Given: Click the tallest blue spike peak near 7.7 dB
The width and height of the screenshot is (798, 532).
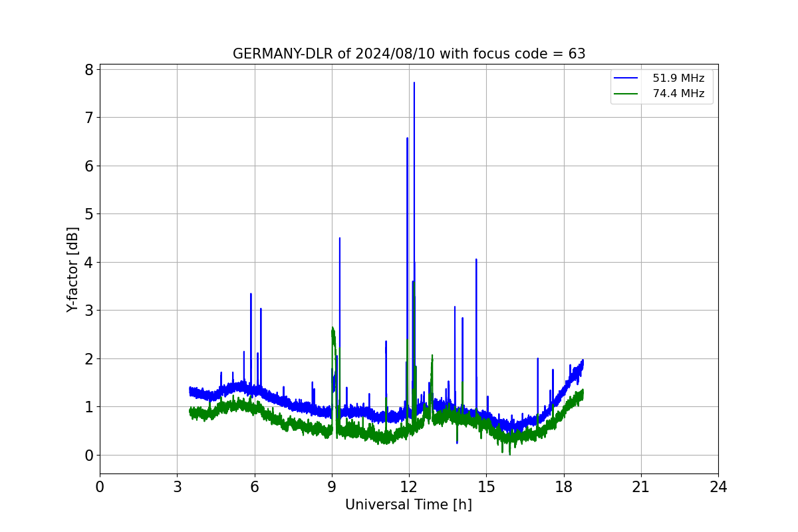Looking at the screenshot, I should (414, 83).
